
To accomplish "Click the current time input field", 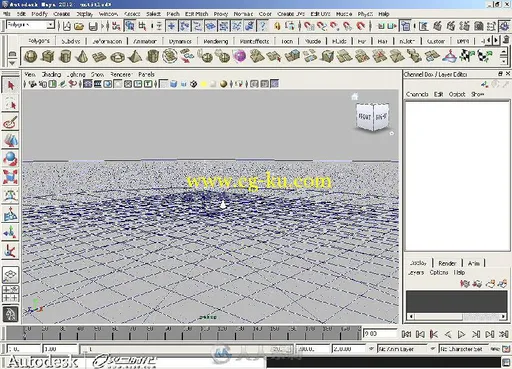I will (380, 333).
